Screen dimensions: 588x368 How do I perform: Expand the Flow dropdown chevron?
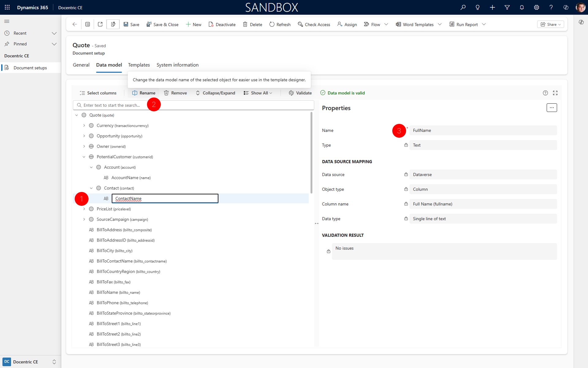tap(386, 24)
